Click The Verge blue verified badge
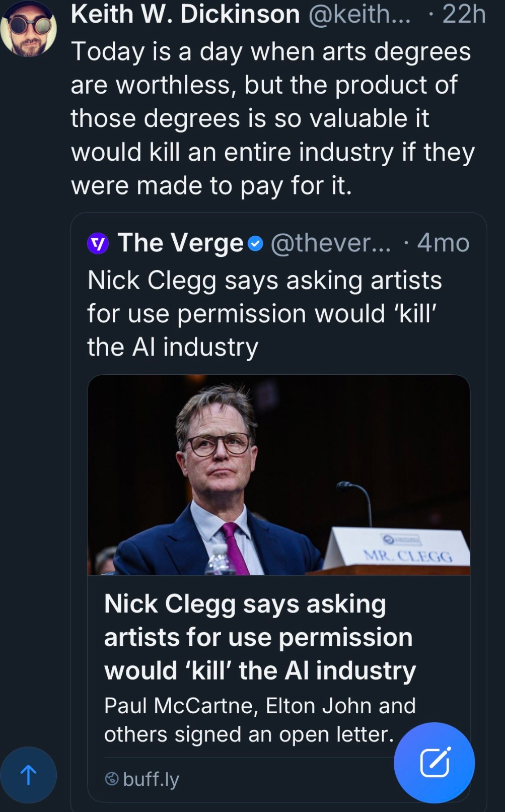Viewport: 505px width, 812px height. click(256, 244)
